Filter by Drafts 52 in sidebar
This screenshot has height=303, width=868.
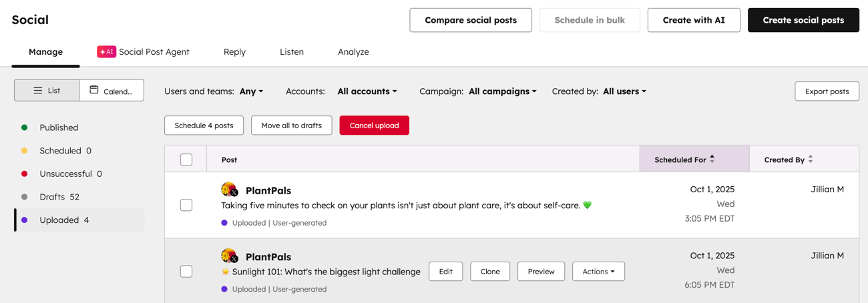[79, 197]
